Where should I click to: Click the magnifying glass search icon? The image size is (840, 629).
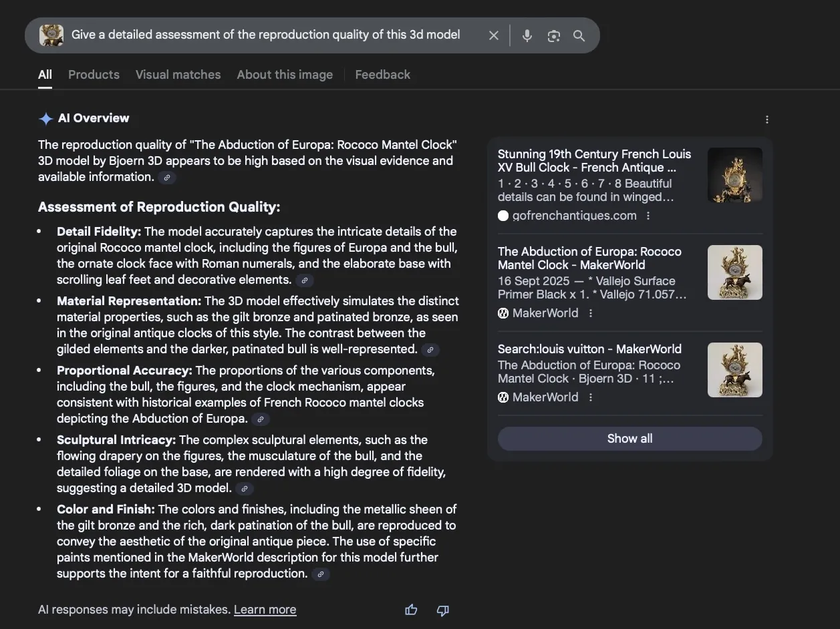pos(579,36)
